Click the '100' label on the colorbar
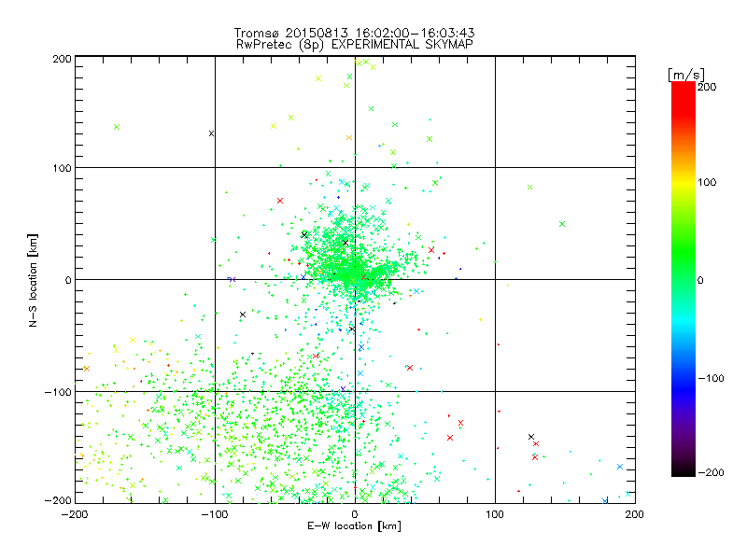Screen dimensions: 747x560 (x=707, y=182)
